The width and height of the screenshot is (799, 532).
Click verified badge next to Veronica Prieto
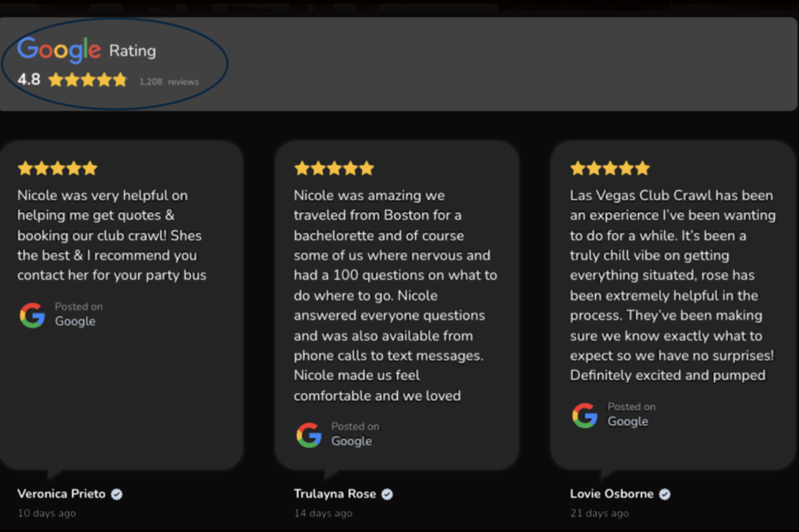click(x=117, y=495)
